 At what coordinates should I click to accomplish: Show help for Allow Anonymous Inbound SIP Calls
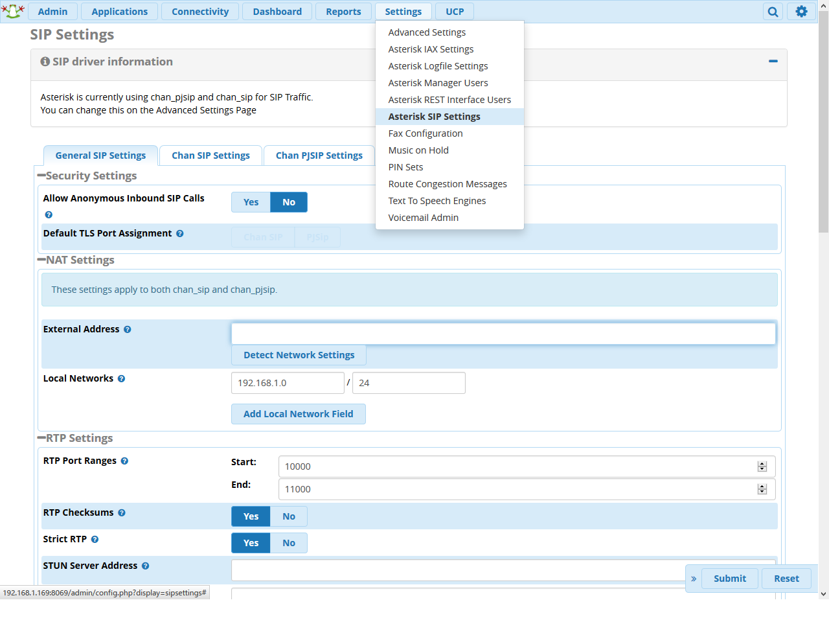pyautogui.click(x=49, y=215)
